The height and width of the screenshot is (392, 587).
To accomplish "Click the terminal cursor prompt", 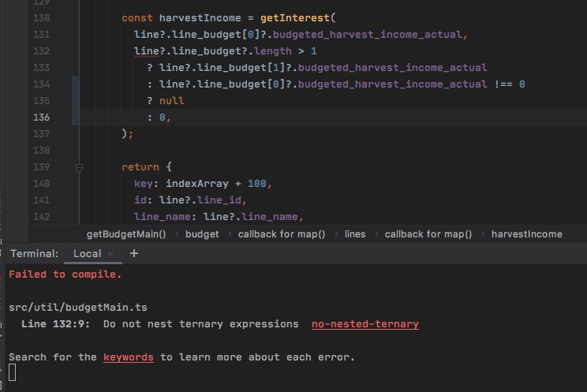I will click(13, 372).
